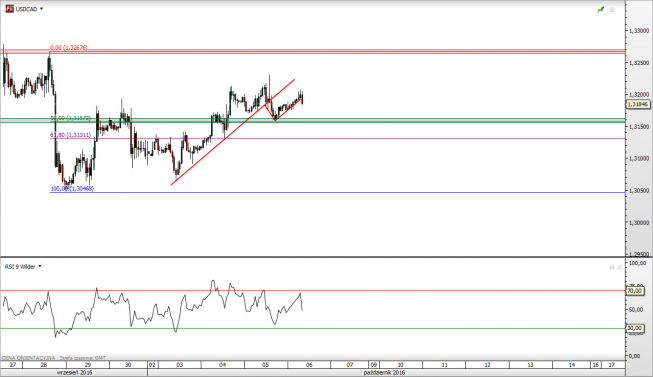653x377 pixels.
Task: Click the RSI 9 Wilder indicator label
Action: (x=20, y=267)
